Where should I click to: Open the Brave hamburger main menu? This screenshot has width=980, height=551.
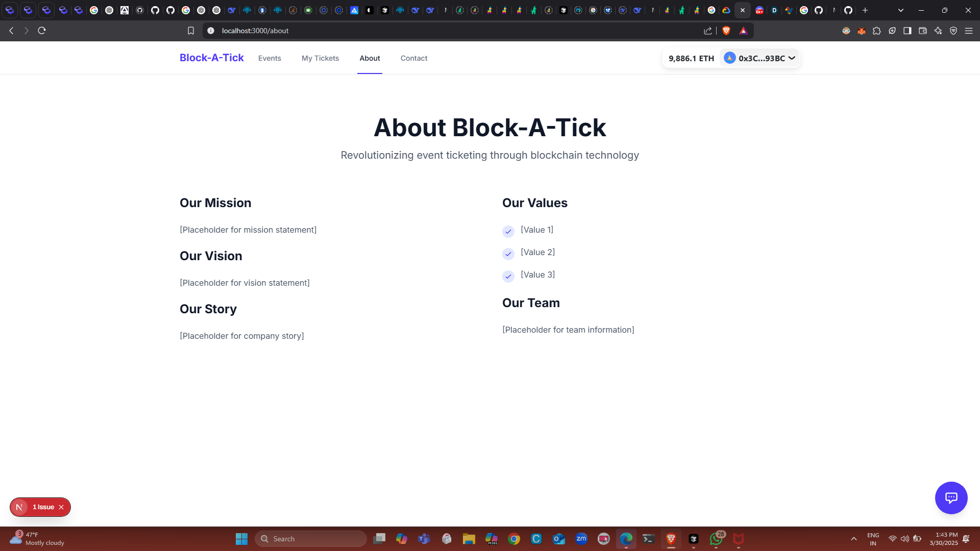[x=969, y=31]
